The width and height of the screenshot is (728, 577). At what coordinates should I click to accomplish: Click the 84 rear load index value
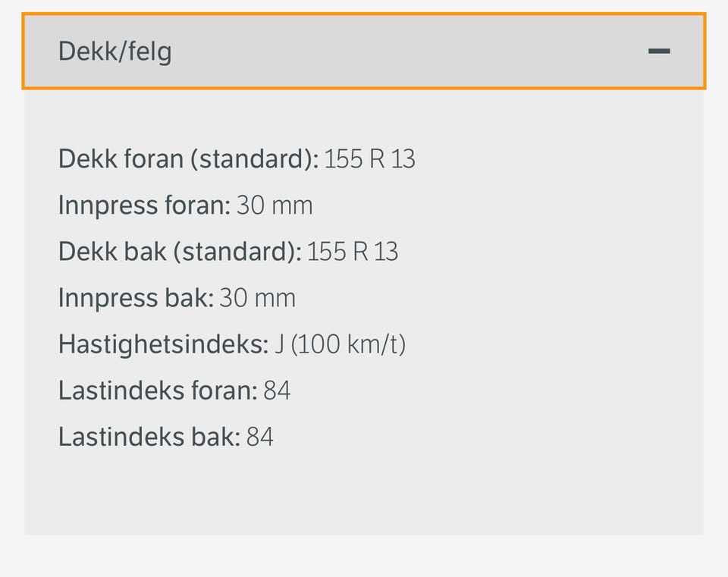259,437
